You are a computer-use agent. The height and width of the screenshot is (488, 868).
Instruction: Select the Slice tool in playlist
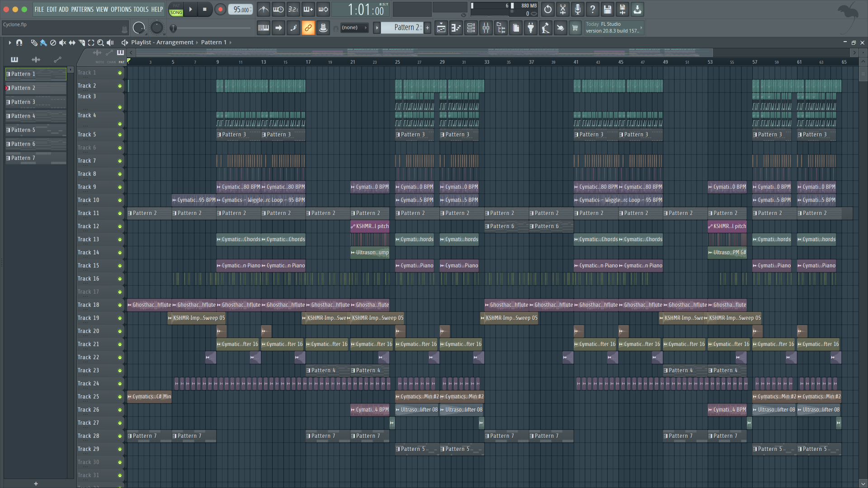coord(82,42)
